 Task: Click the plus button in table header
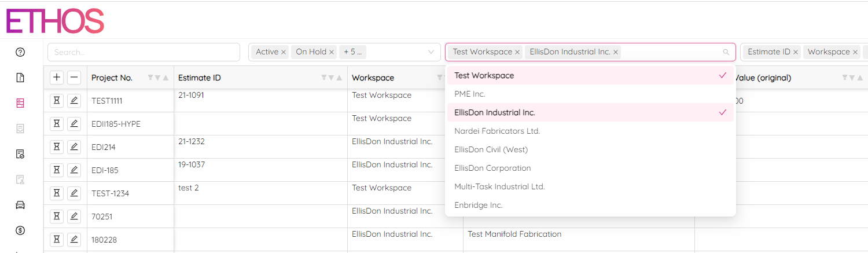57,77
